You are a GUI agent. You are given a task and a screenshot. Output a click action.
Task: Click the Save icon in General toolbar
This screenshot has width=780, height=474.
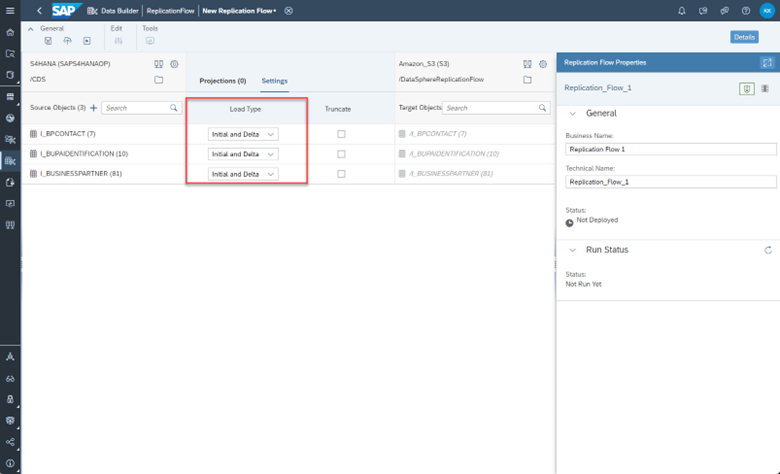pyautogui.click(x=48, y=41)
